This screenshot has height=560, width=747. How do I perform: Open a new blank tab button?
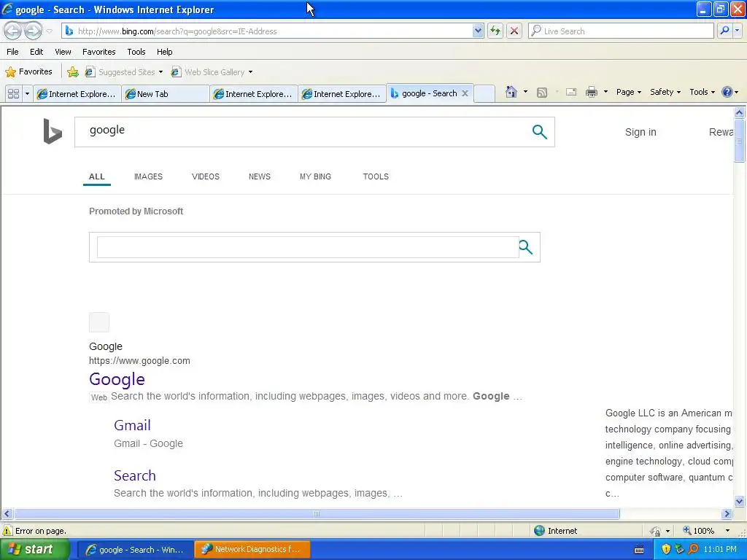pos(484,93)
